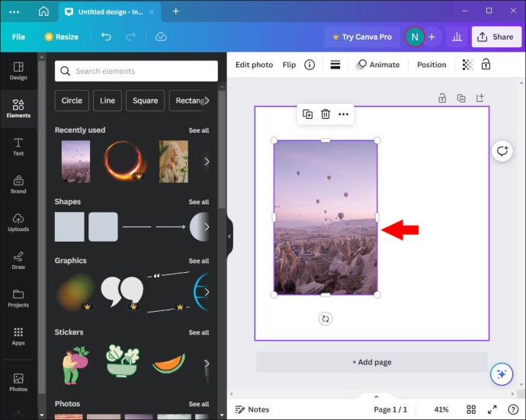
Task: Select portrait woman thumbnail in Recently used
Action: pyautogui.click(x=174, y=162)
